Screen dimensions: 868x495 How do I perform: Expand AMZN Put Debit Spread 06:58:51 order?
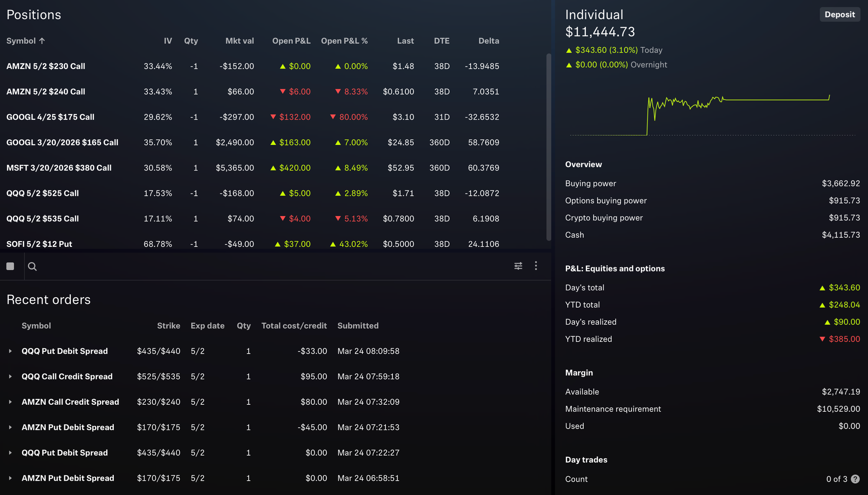point(10,478)
